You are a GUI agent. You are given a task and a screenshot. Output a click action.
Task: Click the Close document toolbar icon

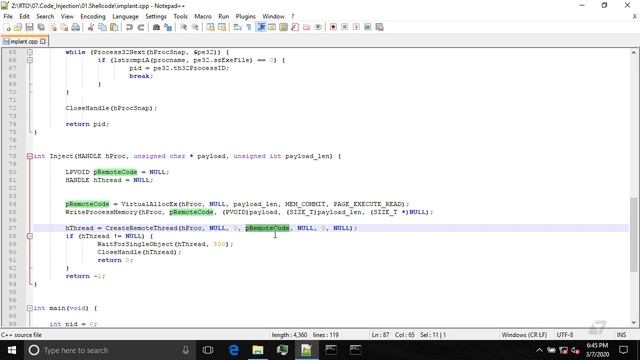53,27
